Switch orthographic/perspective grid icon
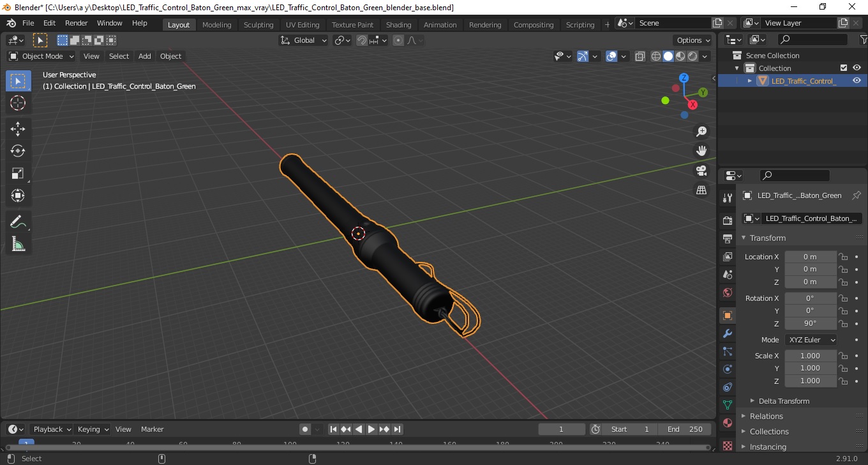868x465 pixels. [701, 190]
